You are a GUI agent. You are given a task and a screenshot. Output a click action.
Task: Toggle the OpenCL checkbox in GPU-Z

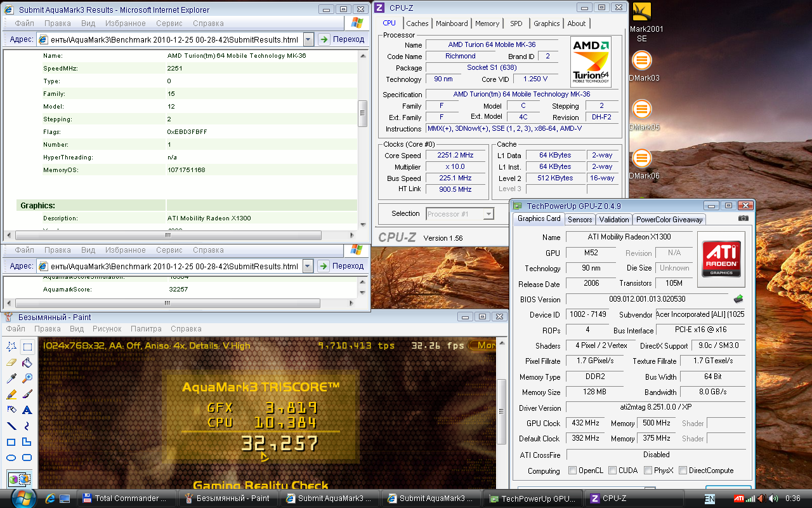573,471
